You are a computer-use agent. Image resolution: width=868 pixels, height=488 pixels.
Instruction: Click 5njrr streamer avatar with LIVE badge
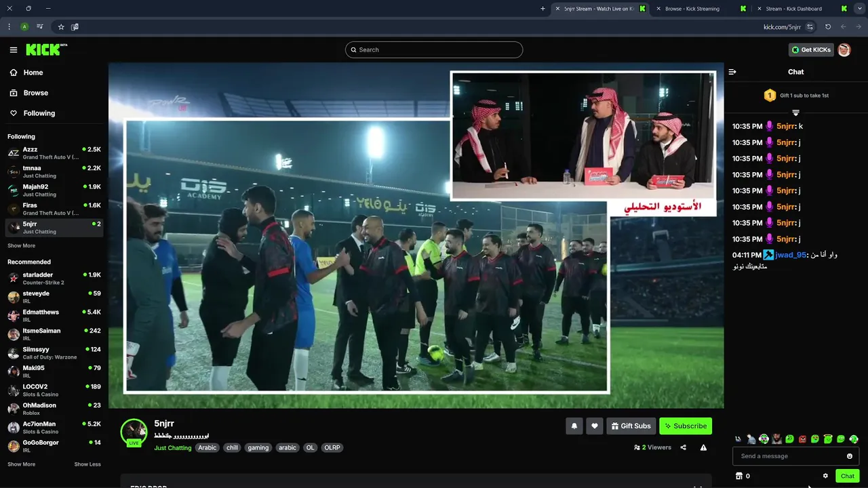click(x=134, y=432)
